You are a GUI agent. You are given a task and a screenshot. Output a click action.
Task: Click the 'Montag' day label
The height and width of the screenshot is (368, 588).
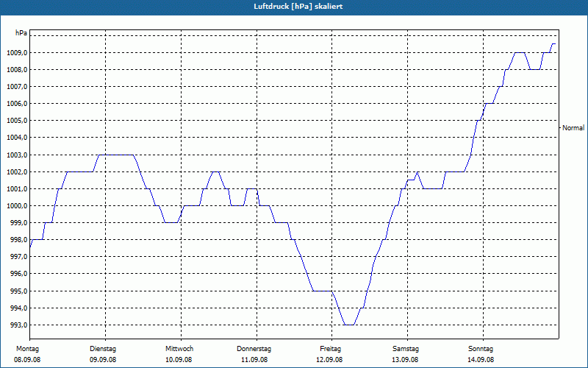click(27, 349)
